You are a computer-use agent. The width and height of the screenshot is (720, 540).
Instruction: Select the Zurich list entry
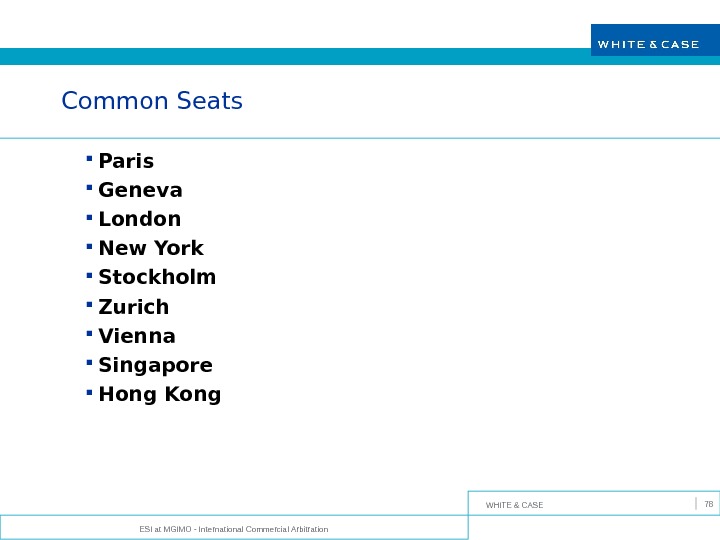click(134, 307)
